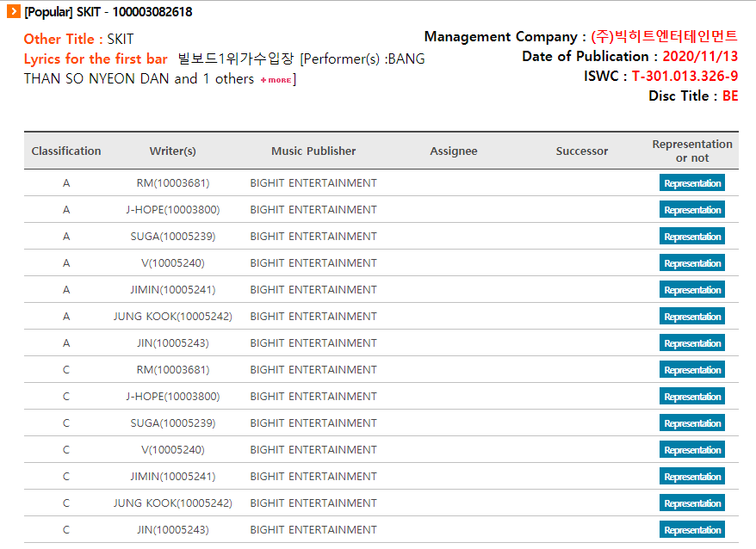Click writer JIMIN(10005241) in classification C row
The width and height of the screenshot is (756, 549).
[x=172, y=476]
